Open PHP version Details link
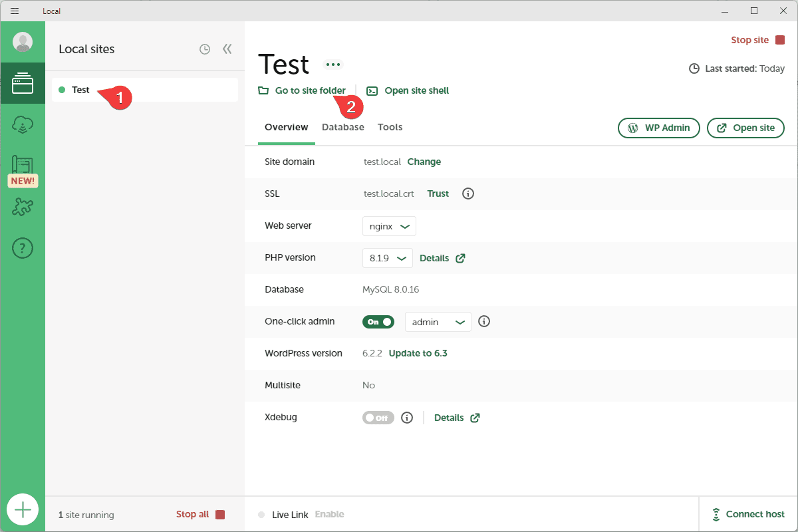Viewport: 798px width, 532px height. (x=442, y=258)
